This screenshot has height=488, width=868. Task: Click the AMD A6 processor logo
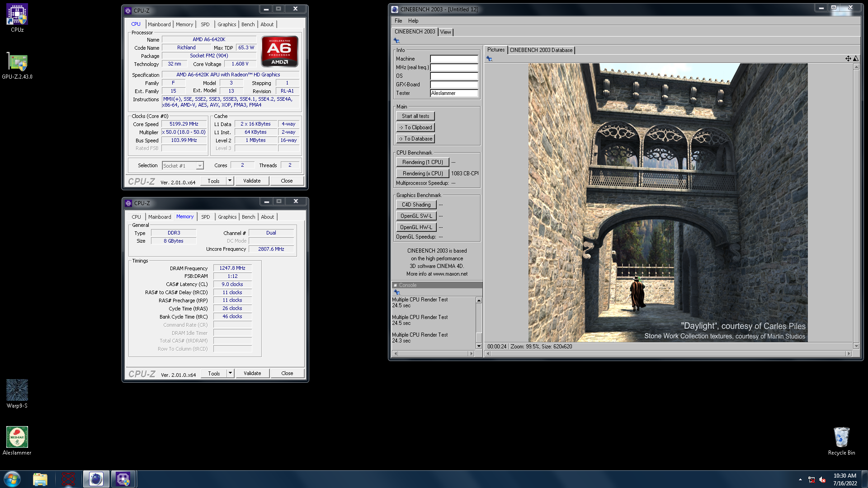280,52
